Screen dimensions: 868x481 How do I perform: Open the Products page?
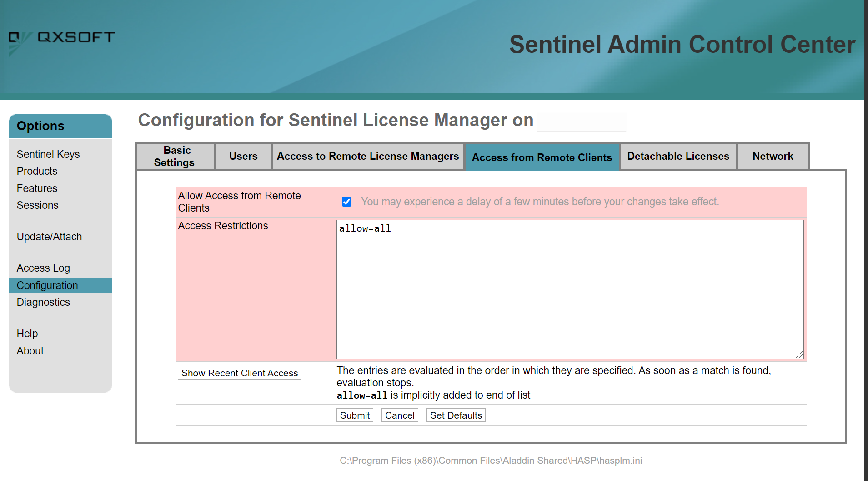(37, 171)
